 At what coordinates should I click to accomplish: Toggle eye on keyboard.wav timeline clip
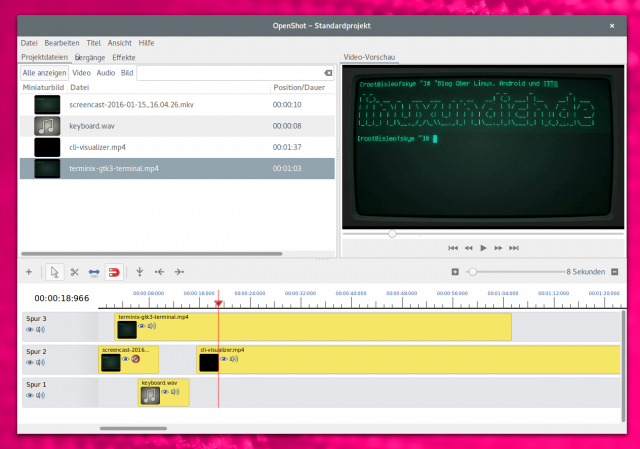coord(165,392)
